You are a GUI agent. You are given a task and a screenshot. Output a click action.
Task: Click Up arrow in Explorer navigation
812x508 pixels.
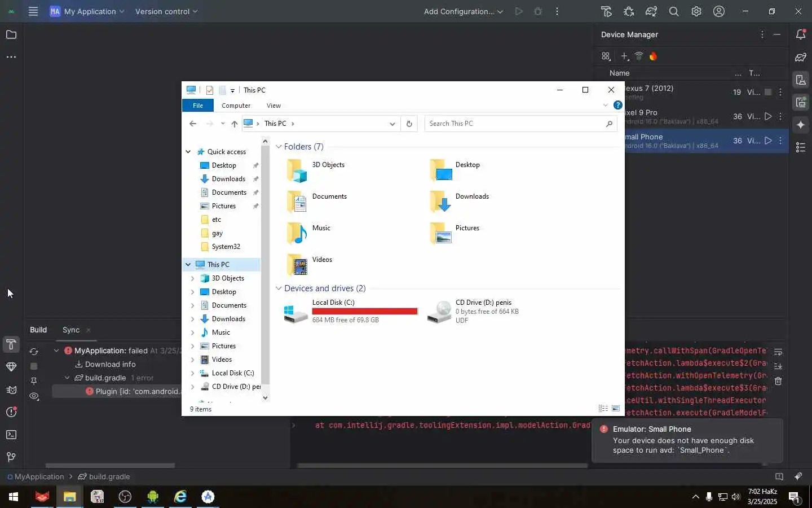coord(235,124)
